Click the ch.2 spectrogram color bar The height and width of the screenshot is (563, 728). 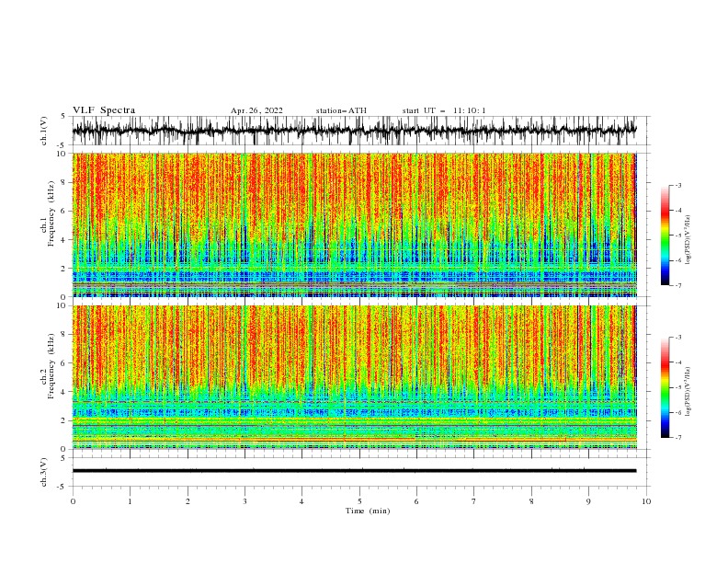[665, 387]
